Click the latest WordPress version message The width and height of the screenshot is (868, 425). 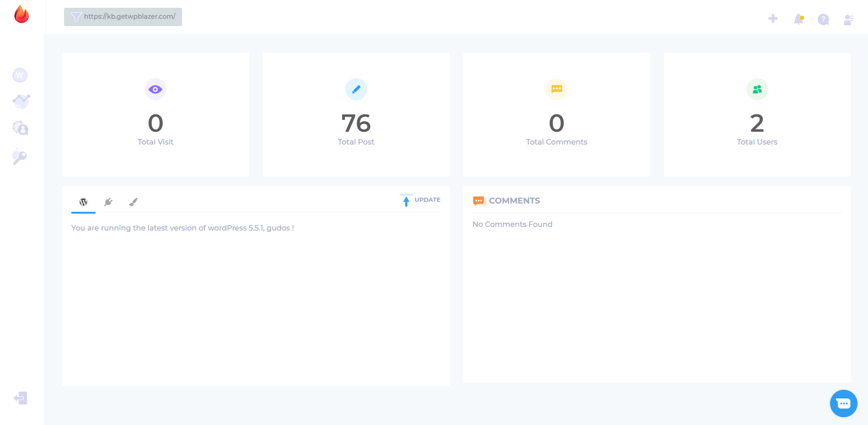182,228
